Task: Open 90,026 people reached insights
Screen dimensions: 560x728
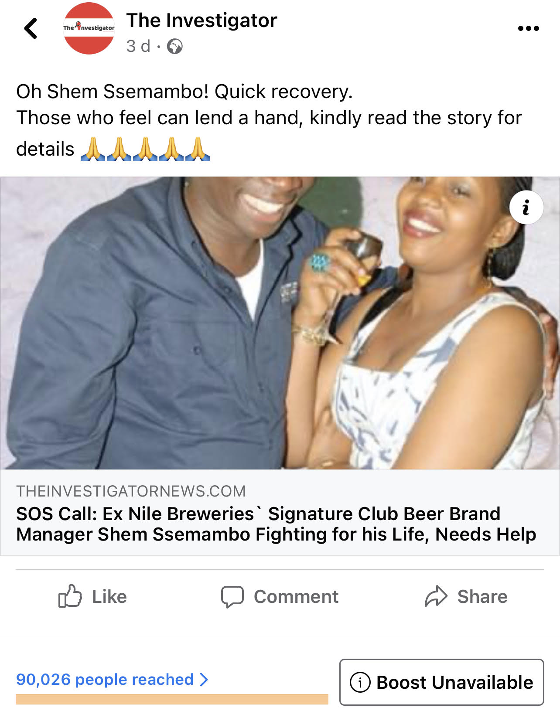Action: point(105,679)
